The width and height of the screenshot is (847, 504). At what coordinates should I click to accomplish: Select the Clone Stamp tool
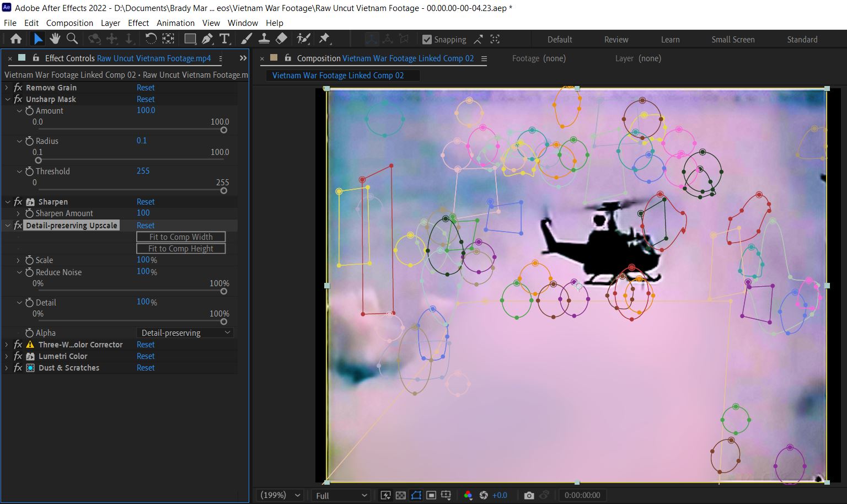(264, 39)
